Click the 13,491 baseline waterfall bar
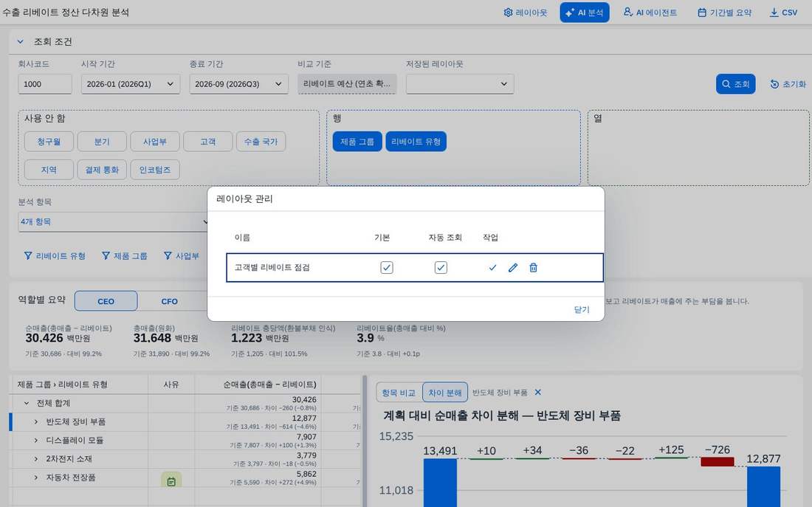This screenshot has width=812, height=507. click(x=440, y=483)
